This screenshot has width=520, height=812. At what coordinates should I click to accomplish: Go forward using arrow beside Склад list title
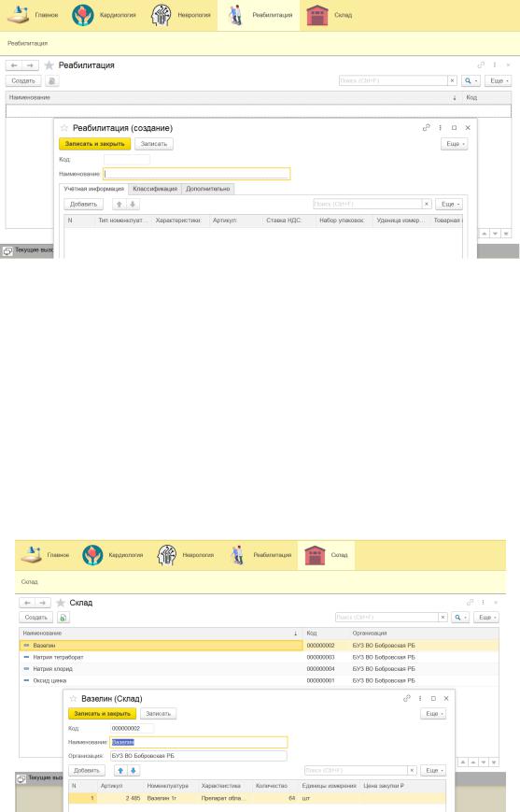point(43,603)
